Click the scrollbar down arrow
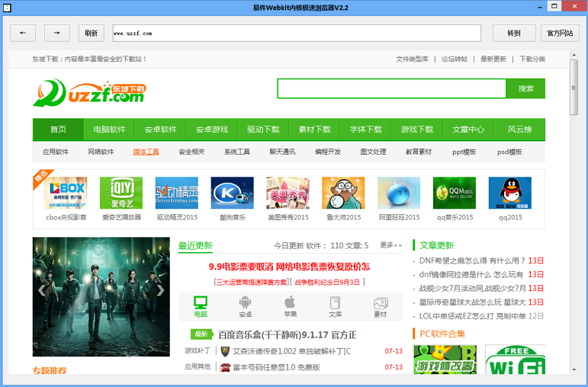588x387 pixels. (x=574, y=369)
